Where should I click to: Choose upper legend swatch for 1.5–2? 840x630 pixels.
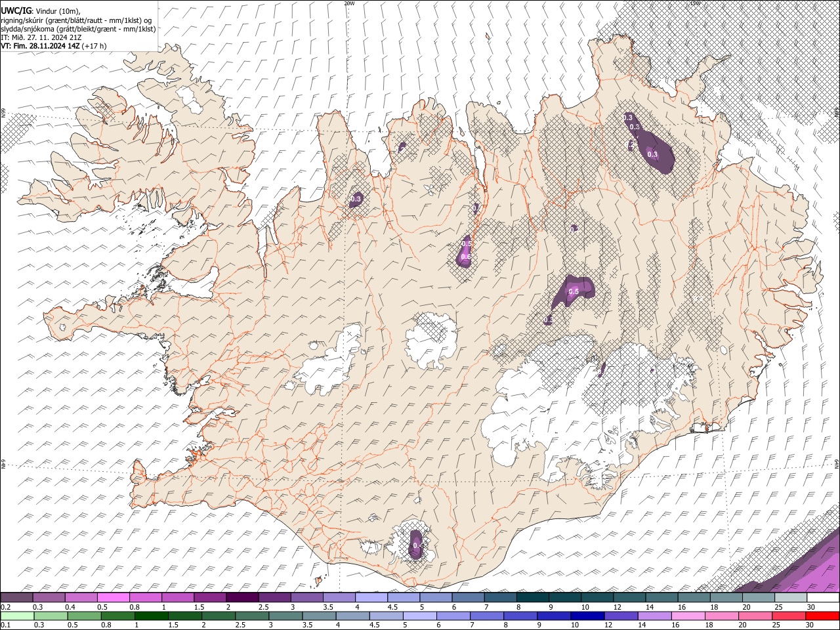(210, 597)
